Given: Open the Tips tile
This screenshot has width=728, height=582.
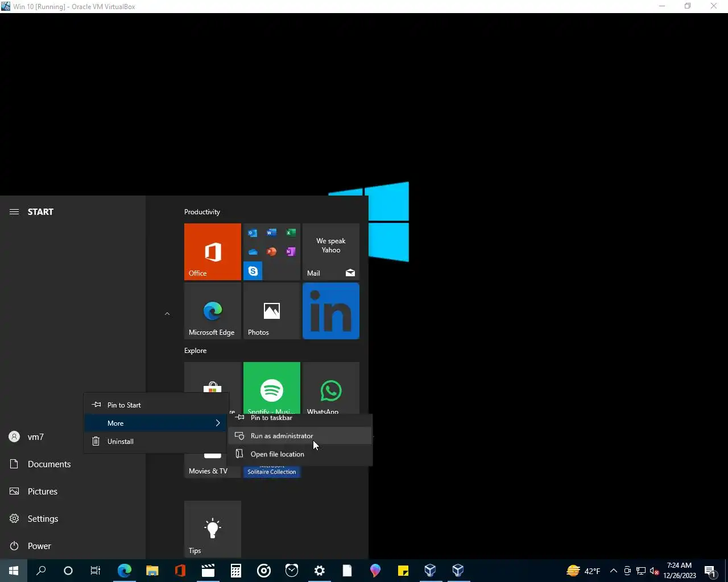Looking at the screenshot, I should 213,529.
